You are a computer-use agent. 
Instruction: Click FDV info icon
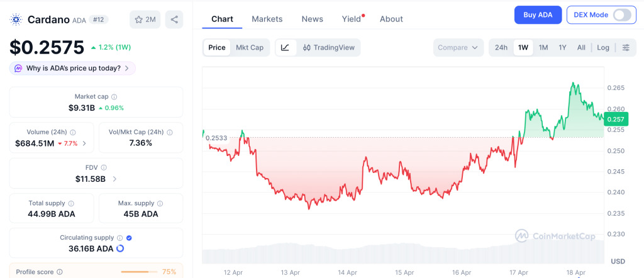tap(104, 167)
